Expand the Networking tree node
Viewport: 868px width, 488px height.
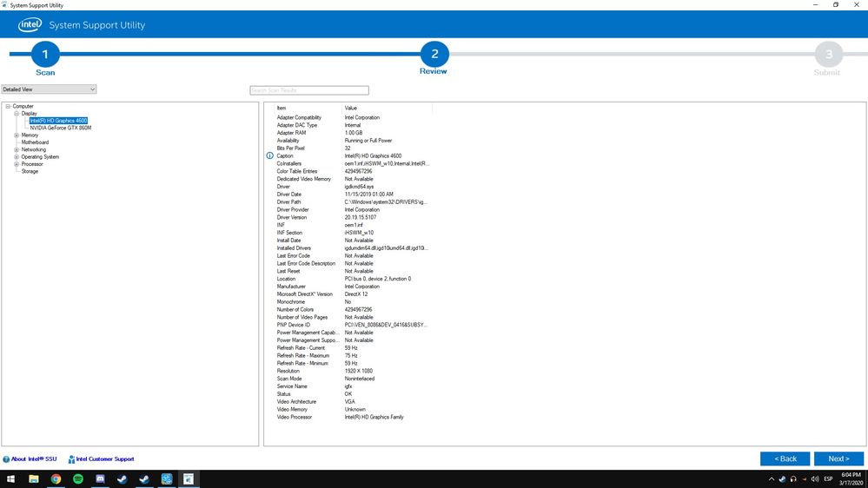17,150
